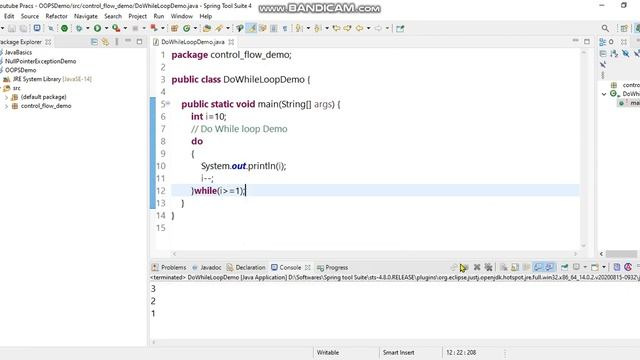Open the Navigate menu

pos(86,16)
